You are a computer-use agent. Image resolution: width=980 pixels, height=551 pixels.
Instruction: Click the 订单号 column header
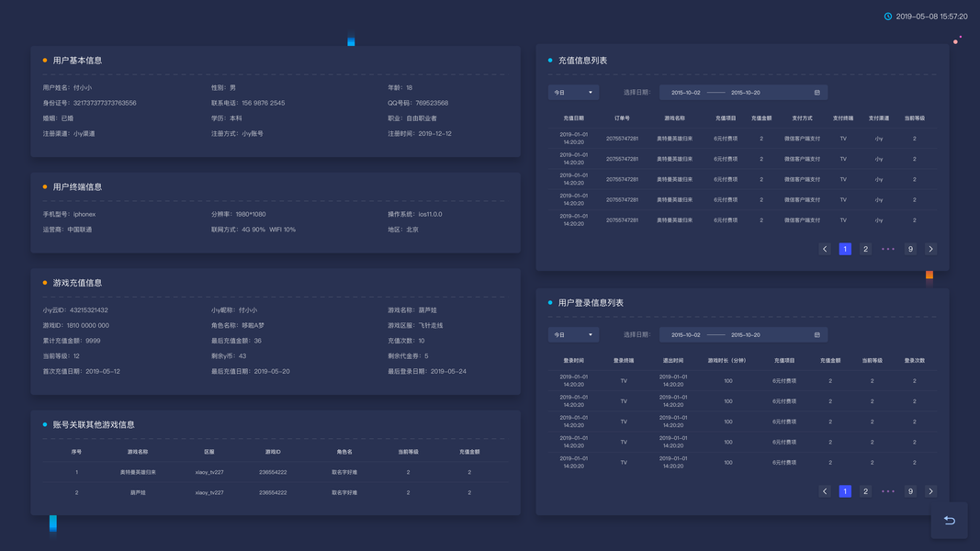(x=622, y=118)
